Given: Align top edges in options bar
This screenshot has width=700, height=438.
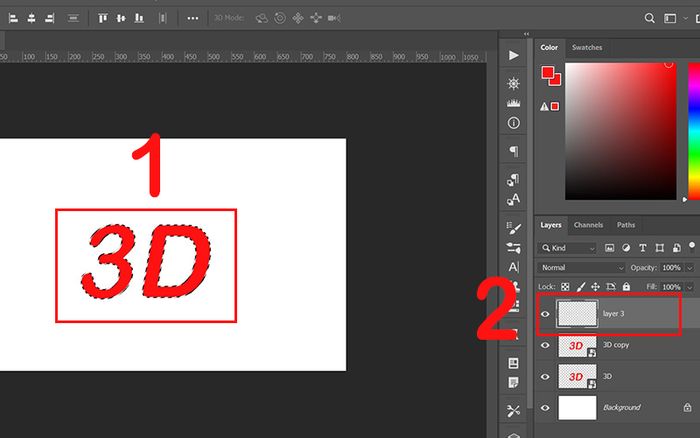Looking at the screenshot, I should point(103,18).
